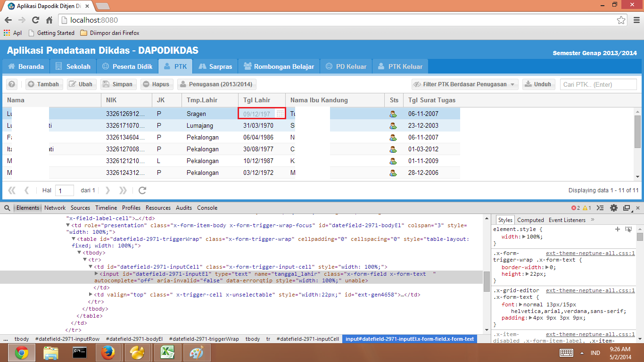Viewport: 644px width, 362px height.
Task: Click the Cari PTK search field
Action: (x=598, y=84)
